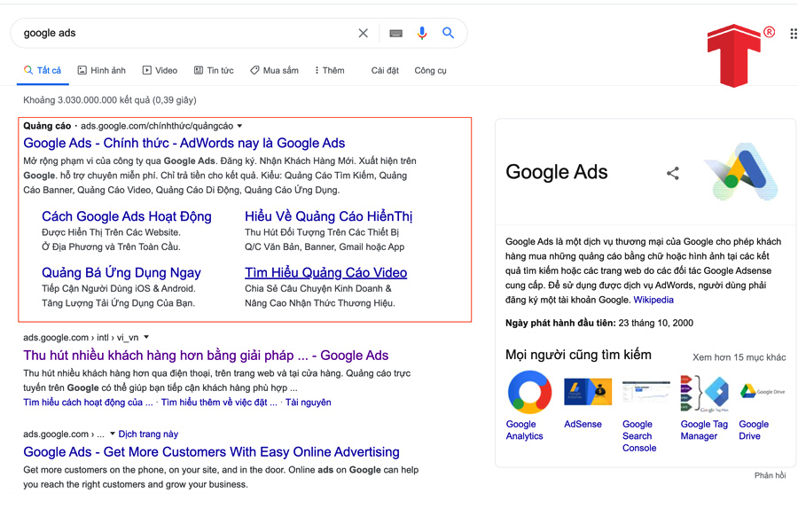Open Quảng Bá Ứng Dụng Ngay sitelink
Viewport: 798px width, 532px height.
pos(121,273)
